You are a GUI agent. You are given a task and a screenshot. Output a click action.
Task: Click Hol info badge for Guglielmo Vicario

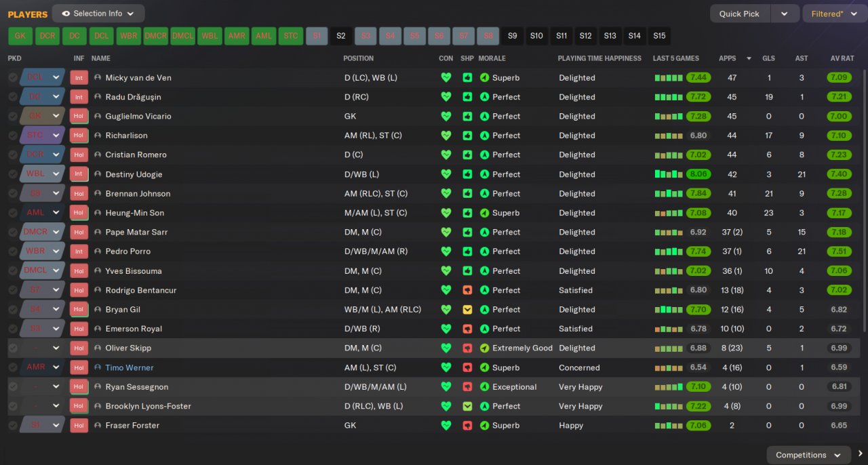tap(79, 116)
